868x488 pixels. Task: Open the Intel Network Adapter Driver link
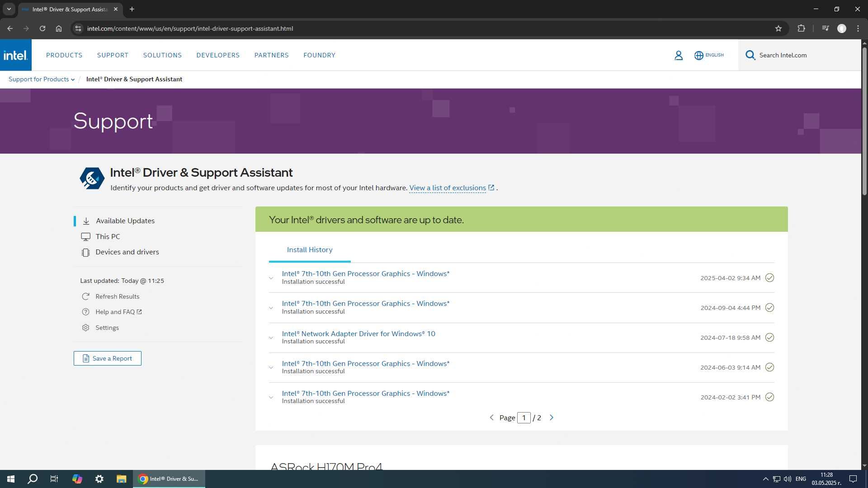pos(359,334)
